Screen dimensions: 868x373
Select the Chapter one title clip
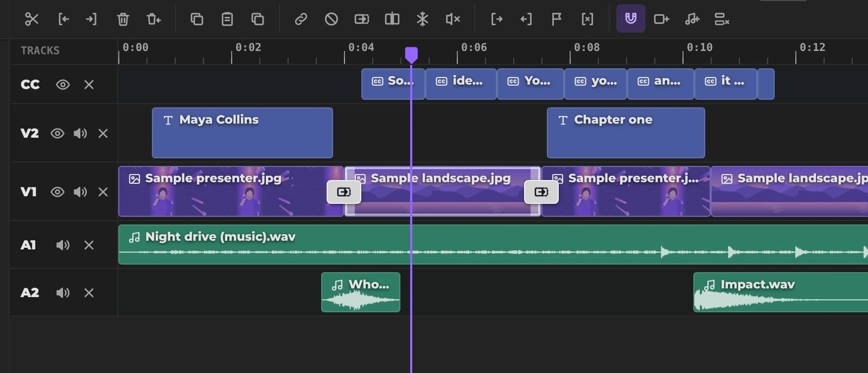626,133
